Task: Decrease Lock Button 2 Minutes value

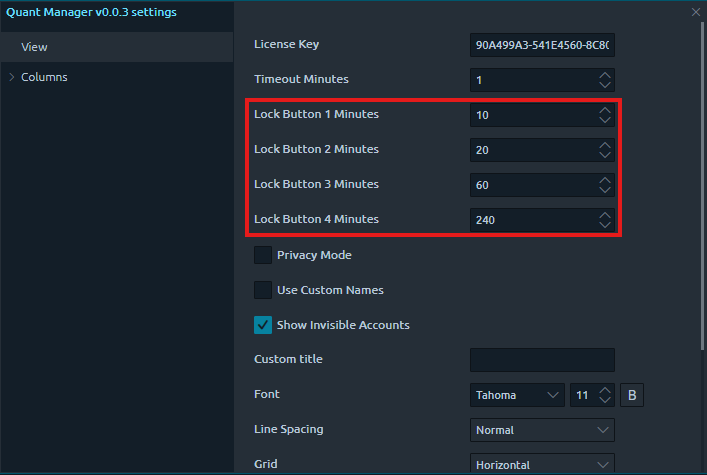Action: pos(604,155)
